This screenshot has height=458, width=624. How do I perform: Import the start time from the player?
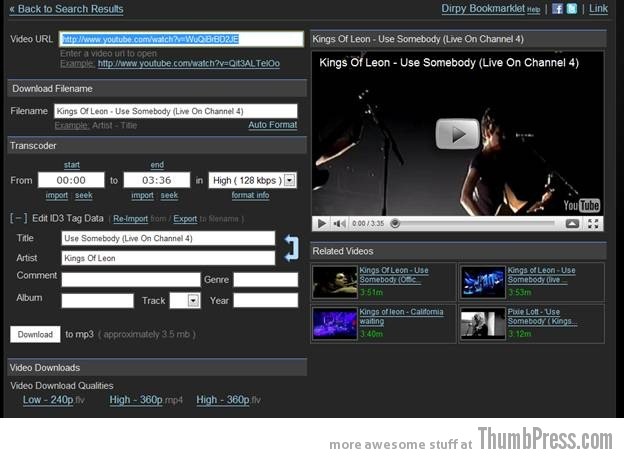[57, 195]
